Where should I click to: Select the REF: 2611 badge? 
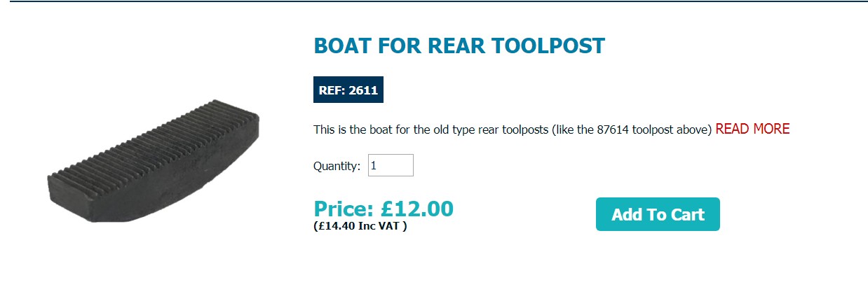tap(348, 90)
